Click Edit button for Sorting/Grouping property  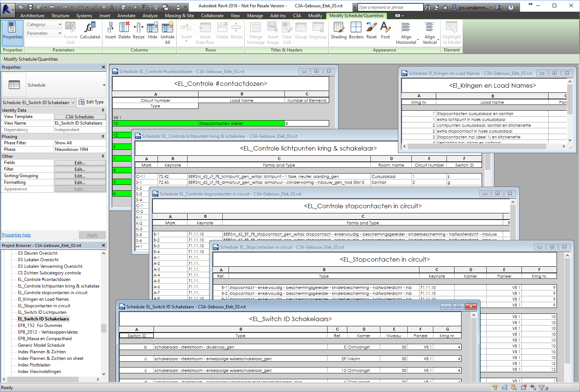[80, 176]
